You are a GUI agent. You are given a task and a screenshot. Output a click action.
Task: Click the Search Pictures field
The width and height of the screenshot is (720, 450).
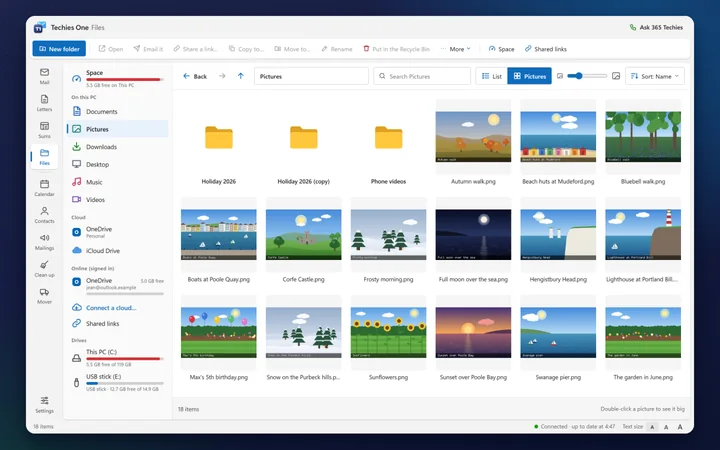(422, 76)
